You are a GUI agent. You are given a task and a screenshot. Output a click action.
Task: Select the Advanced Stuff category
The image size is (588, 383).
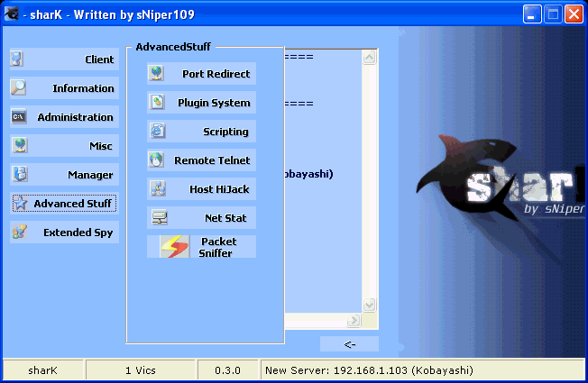point(64,204)
